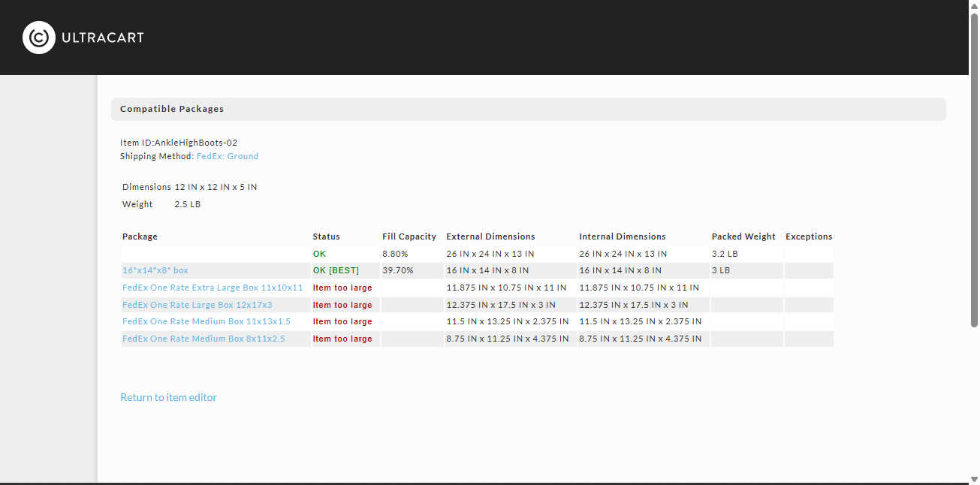Click the OK [BEST] status cell
This screenshot has width=980, height=485.
[x=336, y=270]
